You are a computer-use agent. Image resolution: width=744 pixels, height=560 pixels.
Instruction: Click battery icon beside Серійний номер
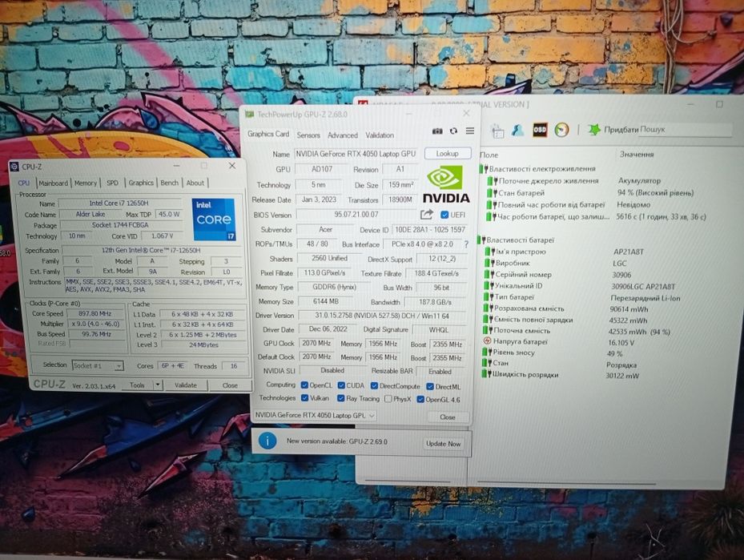(x=489, y=274)
